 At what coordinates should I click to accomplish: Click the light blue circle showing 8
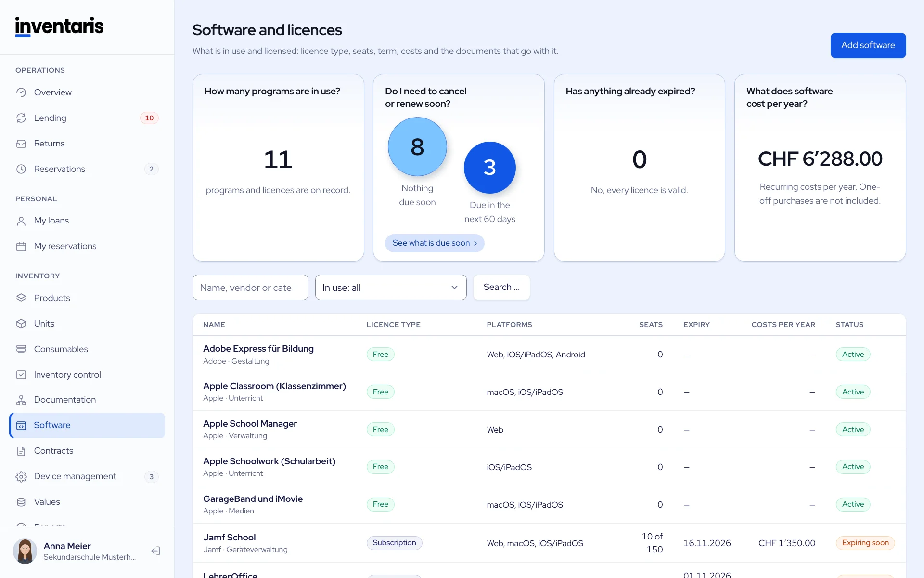tap(417, 147)
